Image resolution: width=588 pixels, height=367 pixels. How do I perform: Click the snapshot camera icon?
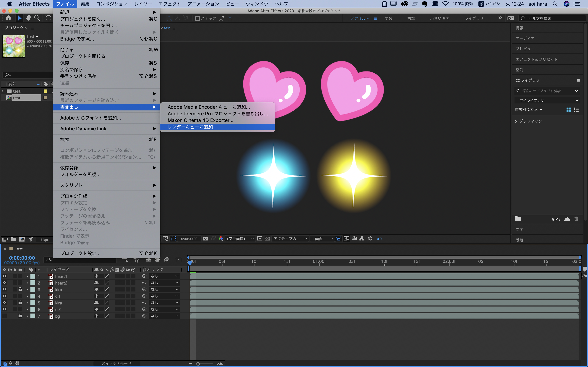point(205,239)
